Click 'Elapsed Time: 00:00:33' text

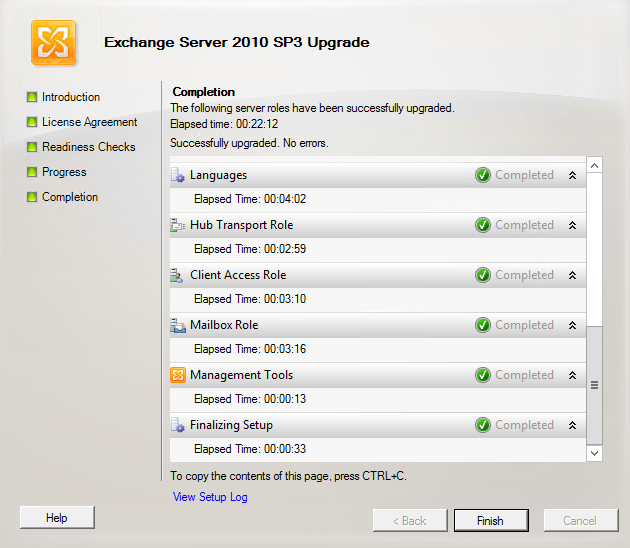click(x=250, y=449)
